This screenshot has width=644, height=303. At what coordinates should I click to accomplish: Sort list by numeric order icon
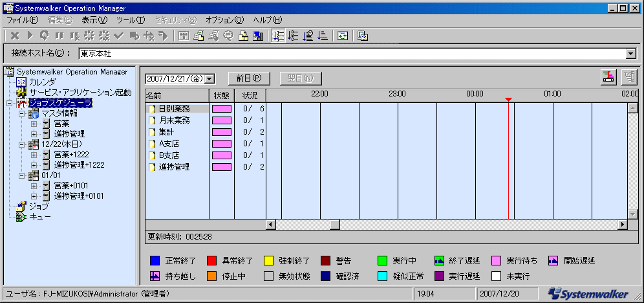click(279, 36)
